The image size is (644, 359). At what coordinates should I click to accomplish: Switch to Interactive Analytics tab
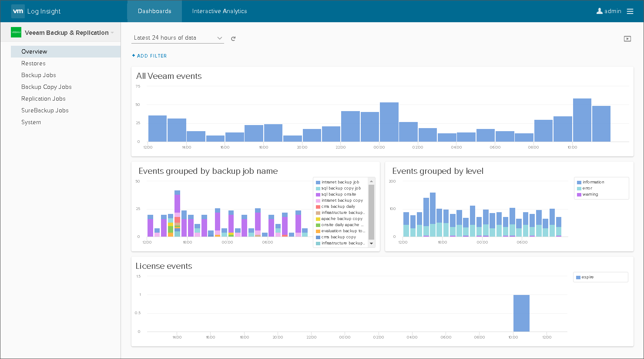tap(219, 11)
